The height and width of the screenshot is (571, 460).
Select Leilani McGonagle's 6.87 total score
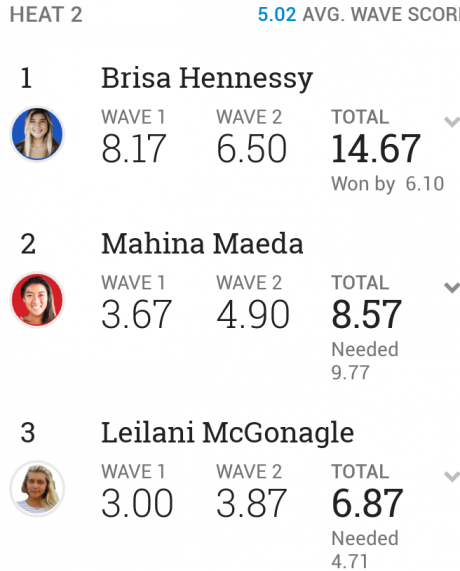(x=367, y=503)
